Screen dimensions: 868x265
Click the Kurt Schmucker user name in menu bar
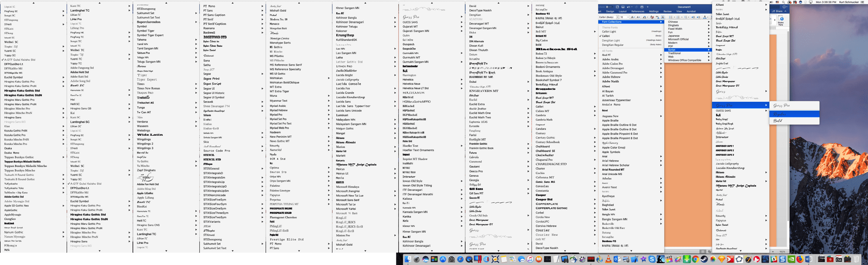(849, 2)
